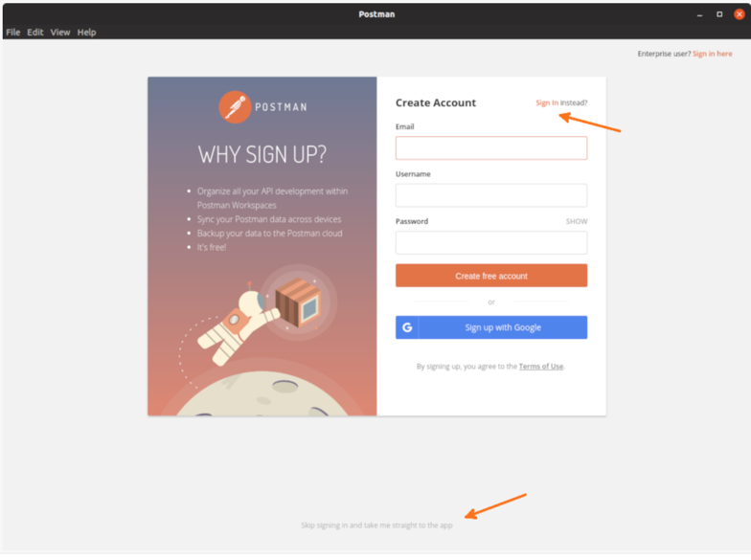Click the Google G icon
Viewport: 751px width, 560px height.
(407, 327)
